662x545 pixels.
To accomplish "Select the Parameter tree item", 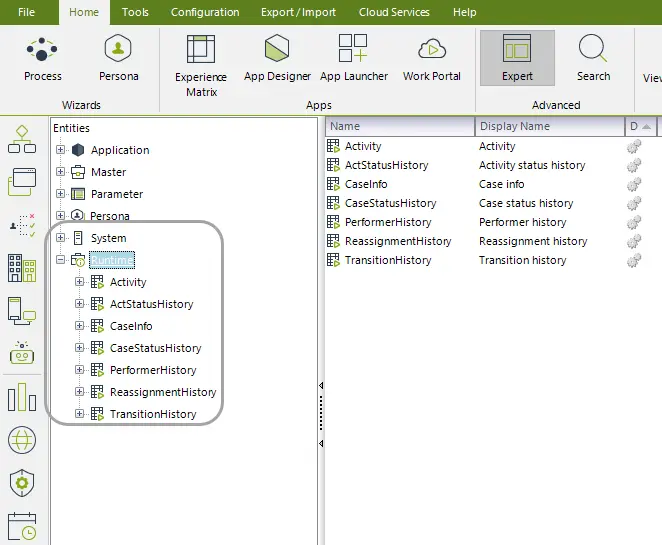I will click(x=117, y=194).
